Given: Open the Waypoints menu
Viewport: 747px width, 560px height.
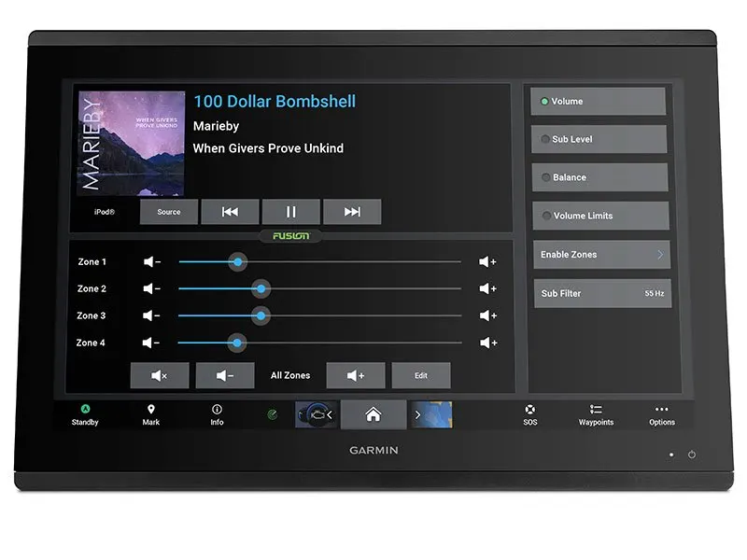Looking at the screenshot, I should pyautogui.click(x=596, y=414).
